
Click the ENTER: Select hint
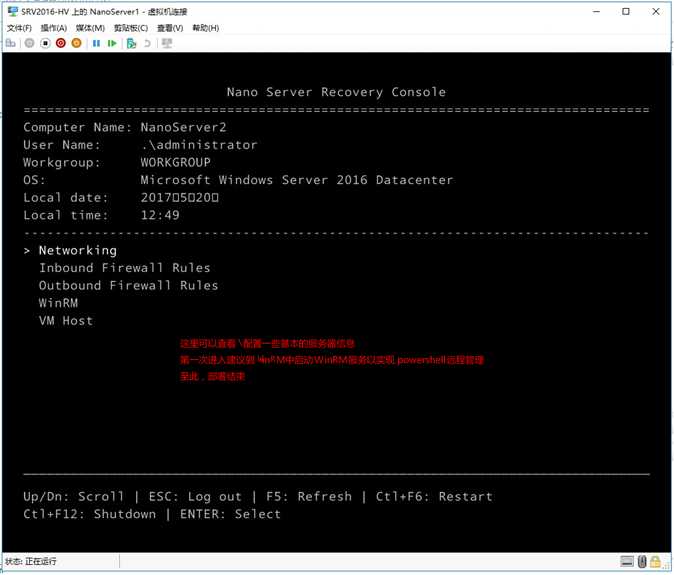pyautogui.click(x=230, y=514)
